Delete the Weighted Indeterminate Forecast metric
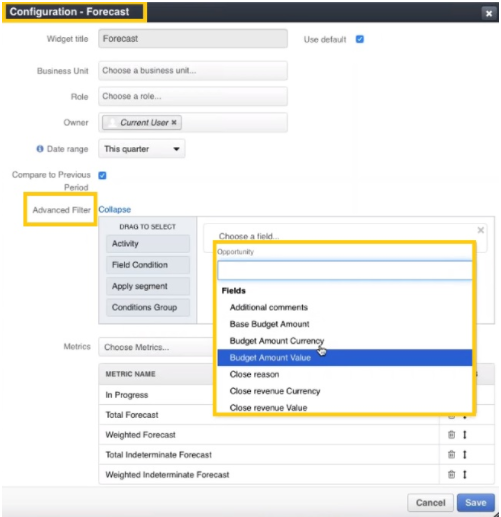The height and width of the screenshot is (517, 501). coord(451,474)
